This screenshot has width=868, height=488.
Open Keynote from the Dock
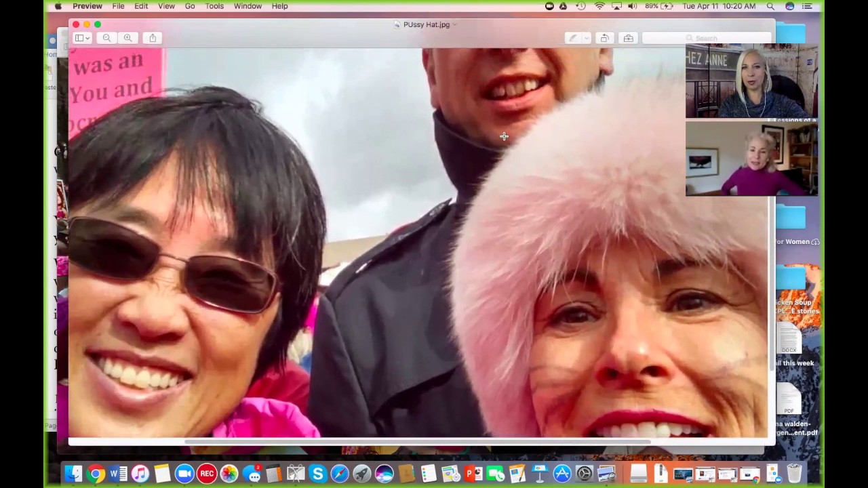click(x=540, y=473)
